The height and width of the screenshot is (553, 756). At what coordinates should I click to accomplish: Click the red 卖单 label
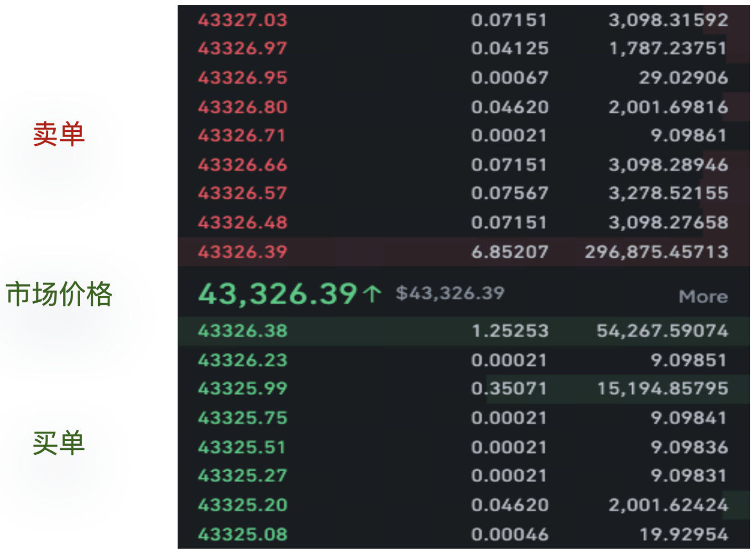59,133
